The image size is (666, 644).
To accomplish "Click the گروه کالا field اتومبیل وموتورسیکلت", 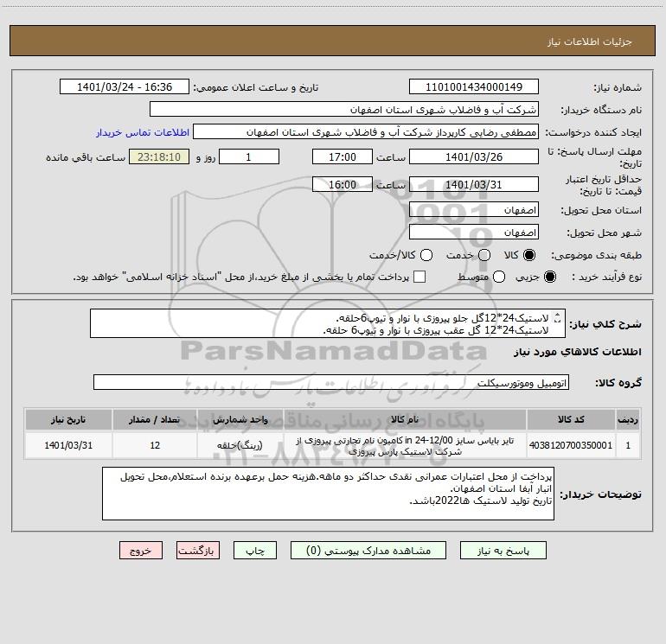I will point(331,382).
